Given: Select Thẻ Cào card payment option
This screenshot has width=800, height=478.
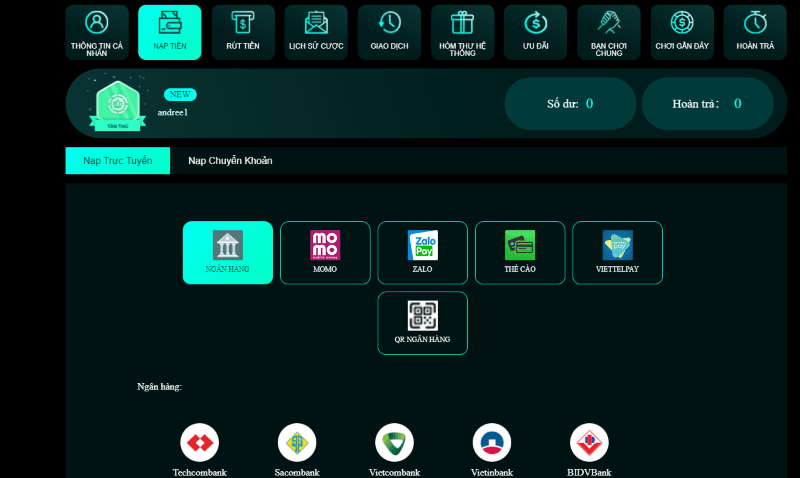Looking at the screenshot, I should point(520,252).
